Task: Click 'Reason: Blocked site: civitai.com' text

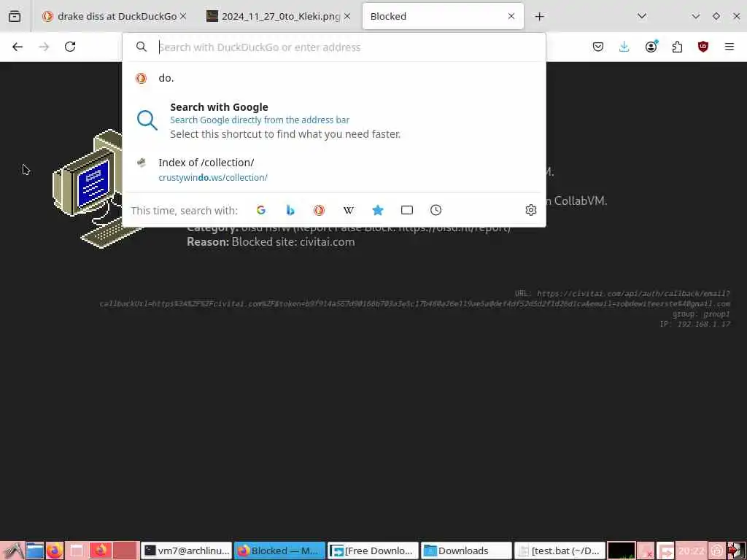Action: (271, 242)
